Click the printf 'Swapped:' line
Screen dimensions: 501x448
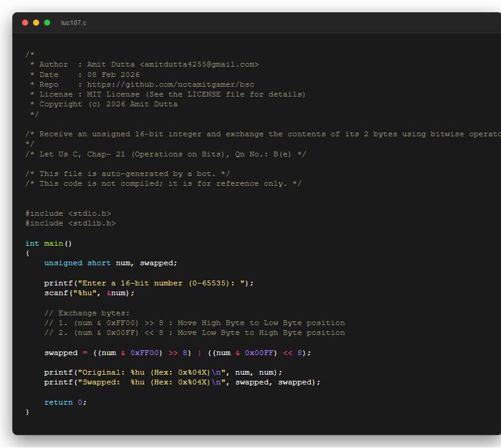[x=182, y=383]
